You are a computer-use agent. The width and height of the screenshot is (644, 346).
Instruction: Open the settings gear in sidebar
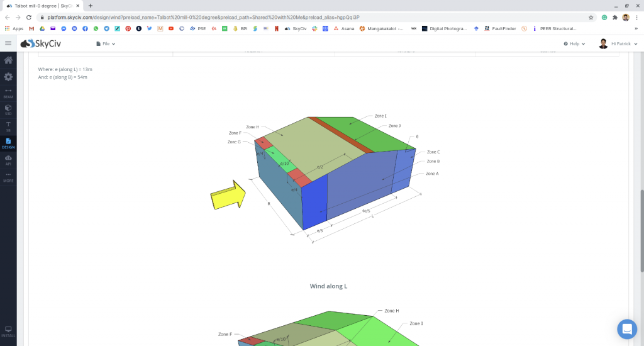(8, 77)
